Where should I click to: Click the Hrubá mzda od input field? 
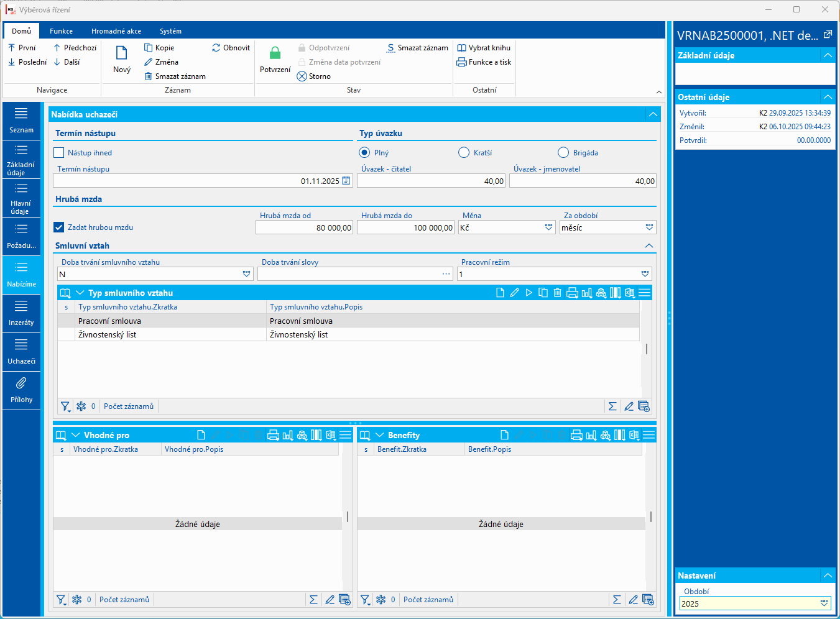(304, 227)
